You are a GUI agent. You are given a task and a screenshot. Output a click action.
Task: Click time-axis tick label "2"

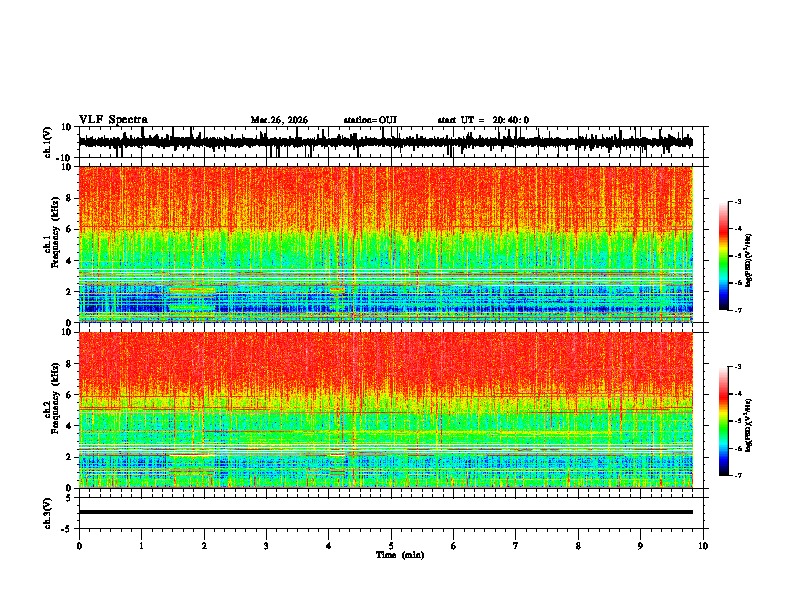pos(204,546)
